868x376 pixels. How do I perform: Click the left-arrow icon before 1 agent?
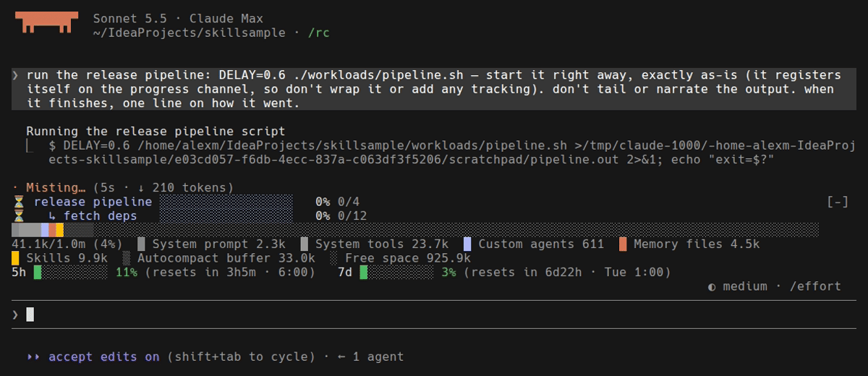(x=341, y=356)
